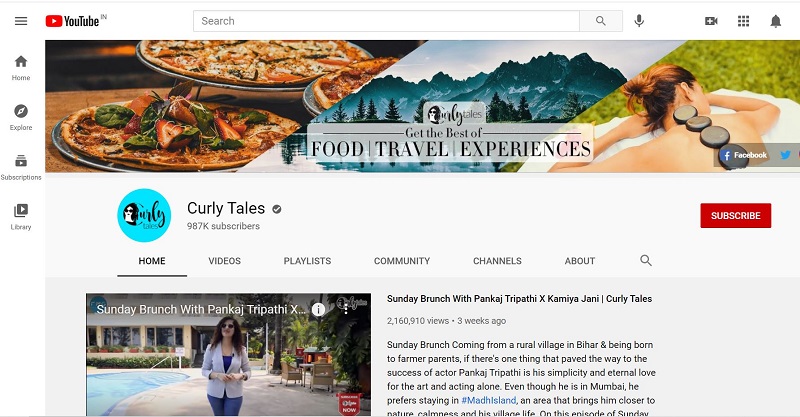Focus the YouTube search field
Screen dimensions: 800x417
(386, 21)
